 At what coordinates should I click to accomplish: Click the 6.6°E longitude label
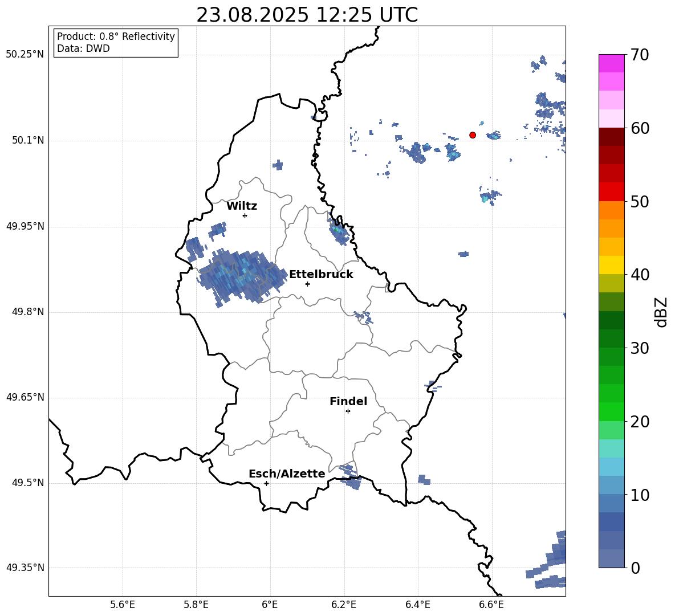491,605
